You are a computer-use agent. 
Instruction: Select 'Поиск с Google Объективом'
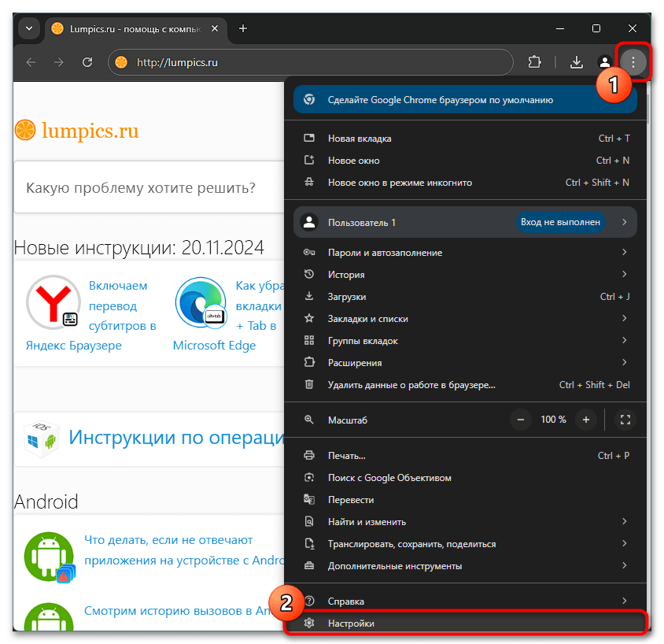[x=466, y=478]
